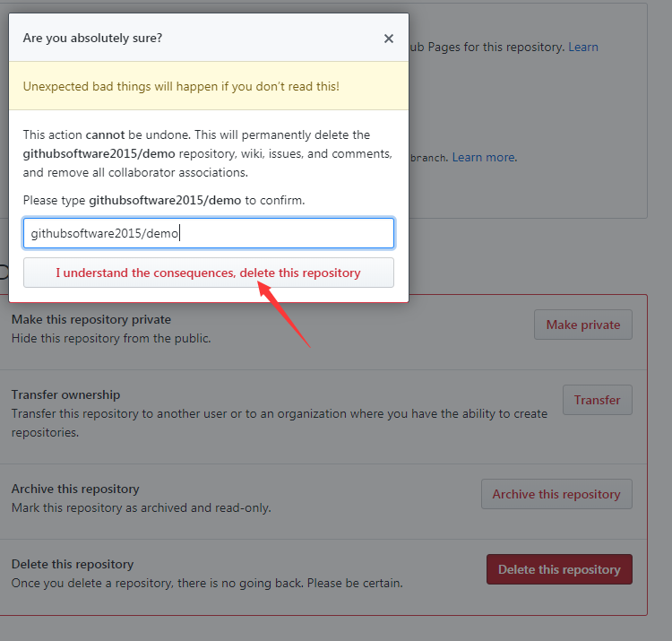Open the 'Learn more' link after branch

click(x=484, y=158)
